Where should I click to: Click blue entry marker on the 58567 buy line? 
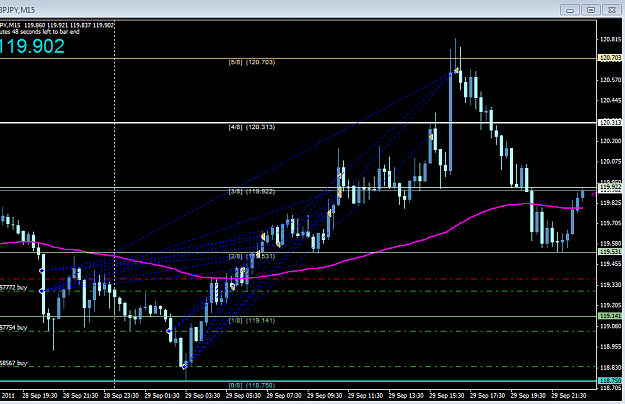(184, 366)
